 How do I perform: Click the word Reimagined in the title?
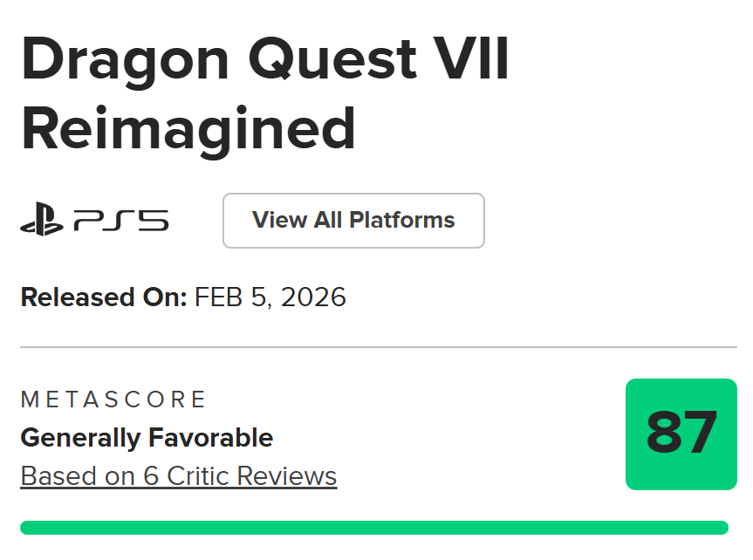pyautogui.click(x=188, y=128)
